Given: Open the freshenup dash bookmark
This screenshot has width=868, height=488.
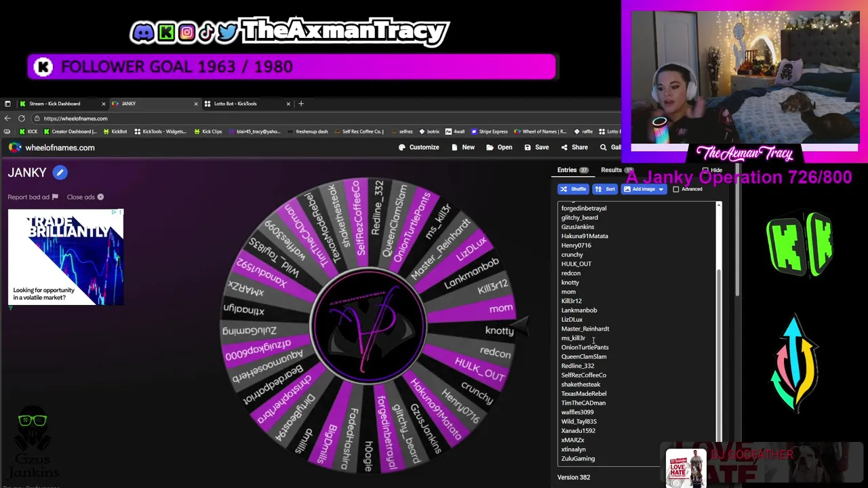Looking at the screenshot, I should click(307, 131).
